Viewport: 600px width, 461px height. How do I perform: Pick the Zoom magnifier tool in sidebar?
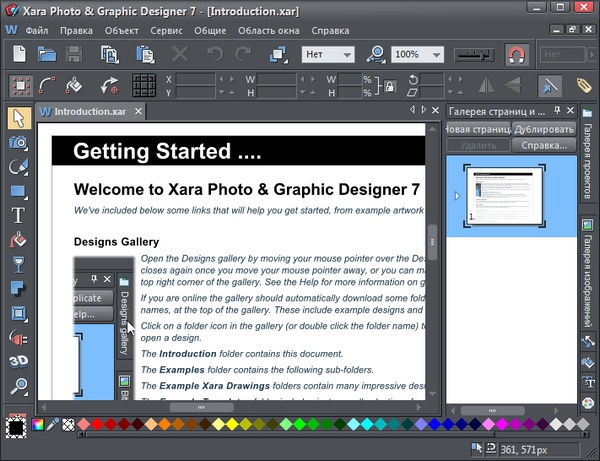click(x=18, y=386)
